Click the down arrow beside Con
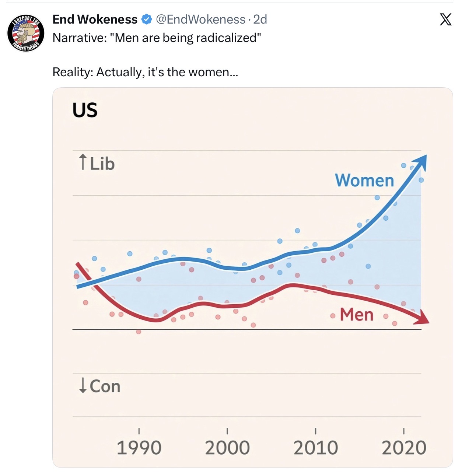The height and width of the screenshot is (476, 462). tap(83, 385)
